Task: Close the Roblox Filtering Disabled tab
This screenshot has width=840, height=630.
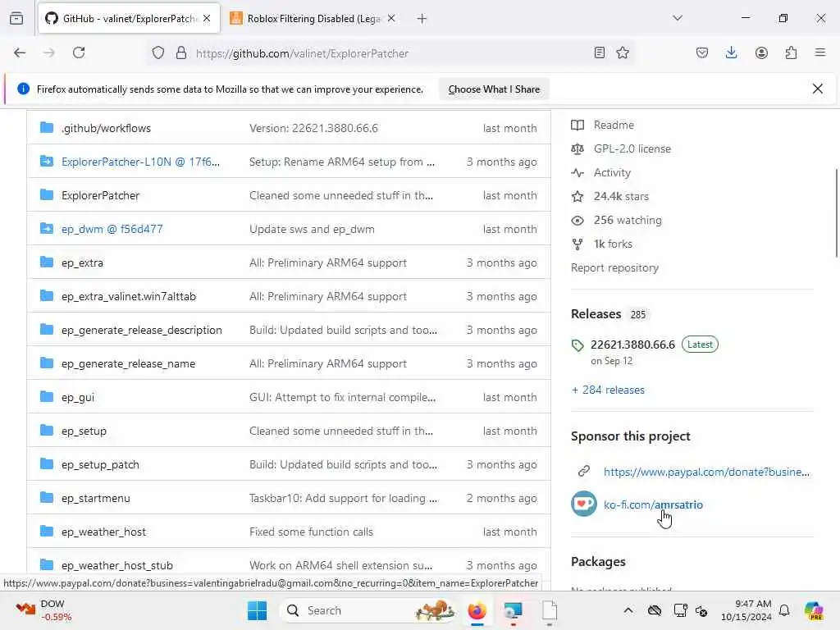Action: pyautogui.click(x=391, y=19)
